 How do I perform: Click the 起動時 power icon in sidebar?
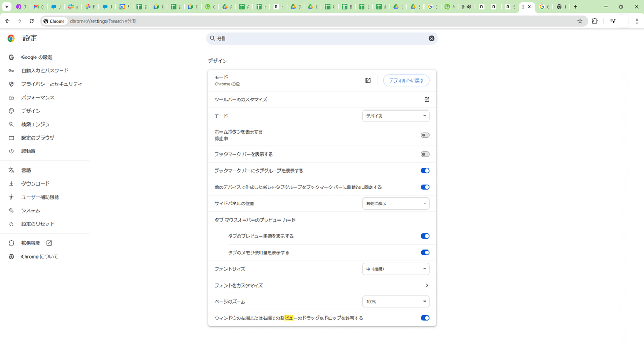pyautogui.click(x=11, y=151)
